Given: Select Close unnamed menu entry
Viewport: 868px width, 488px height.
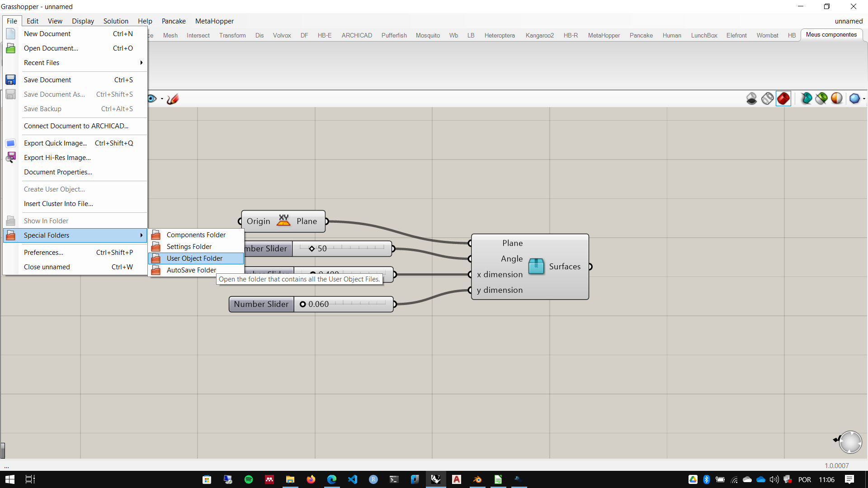Looking at the screenshot, I should coord(75,267).
